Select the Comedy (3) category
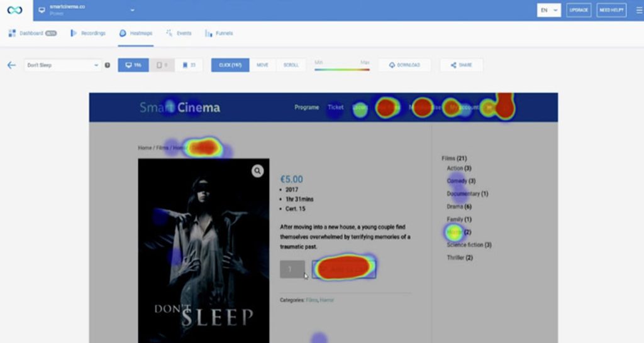 (461, 181)
